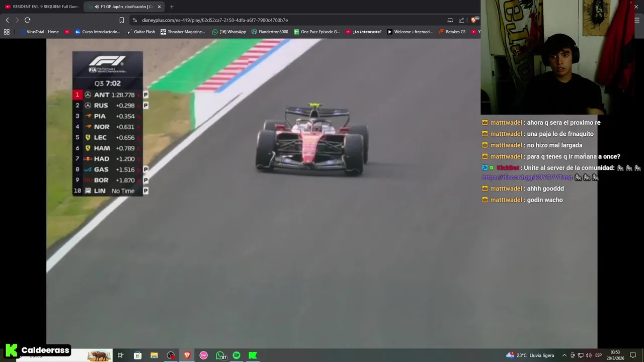Open the Retakes CS bookmark
The image size is (644, 362).
[452, 32]
